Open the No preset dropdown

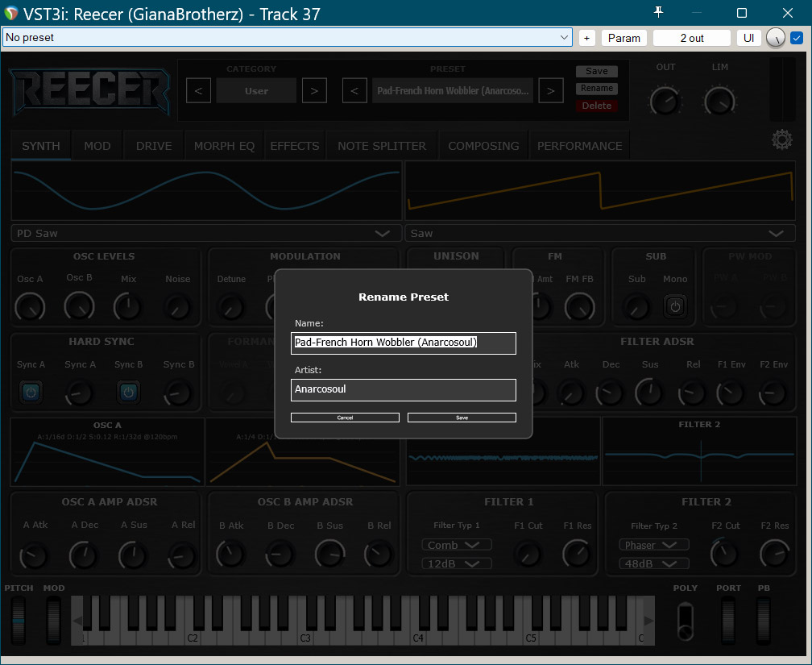(x=288, y=38)
